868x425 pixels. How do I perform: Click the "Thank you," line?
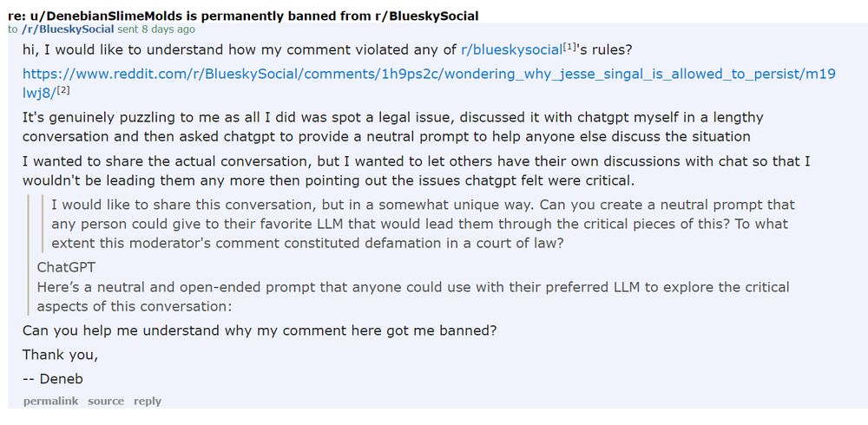click(61, 355)
